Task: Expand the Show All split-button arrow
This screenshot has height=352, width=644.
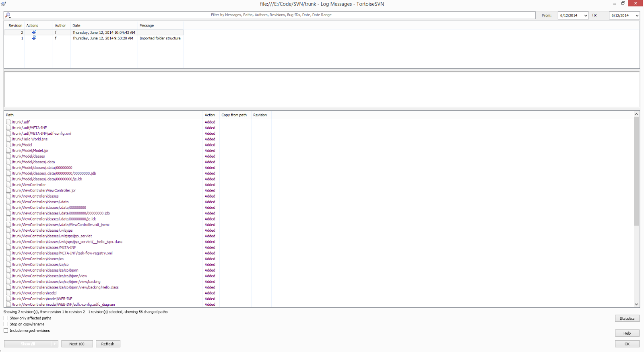Action: [x=55, y=344]
